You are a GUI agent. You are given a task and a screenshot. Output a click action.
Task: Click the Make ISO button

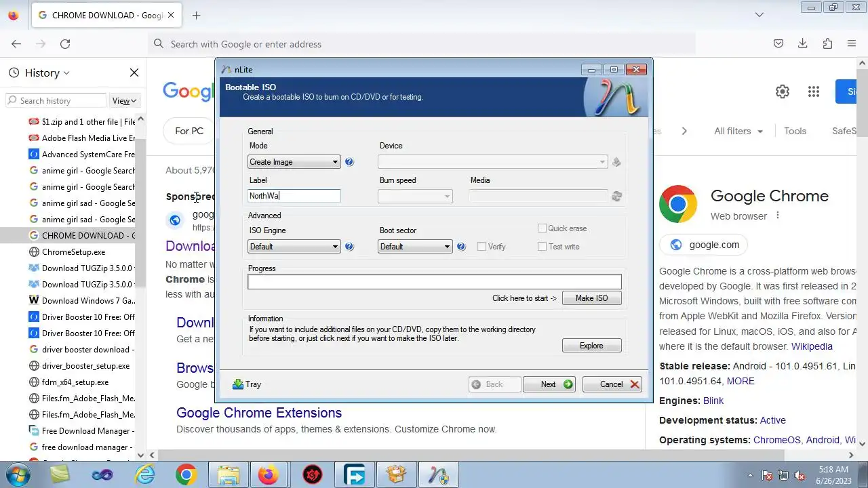(592, 298)
